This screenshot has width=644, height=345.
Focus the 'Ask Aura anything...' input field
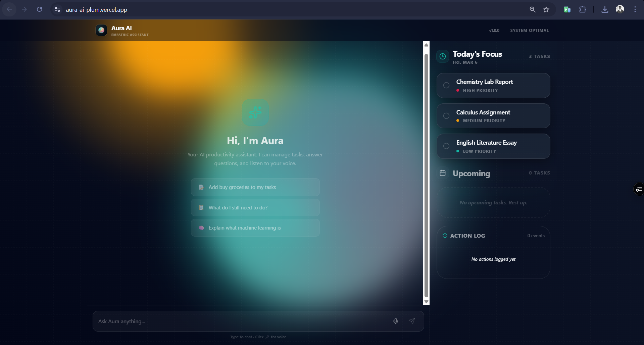pyautogui.click(x=242, y=321)
